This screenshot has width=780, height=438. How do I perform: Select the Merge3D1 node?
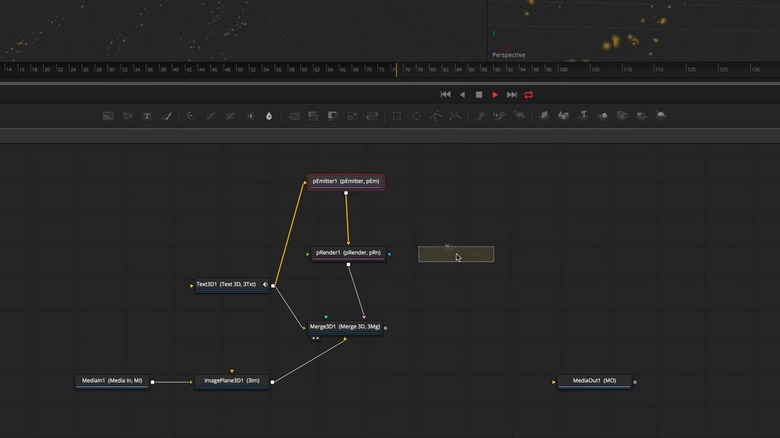click(345, 327)
